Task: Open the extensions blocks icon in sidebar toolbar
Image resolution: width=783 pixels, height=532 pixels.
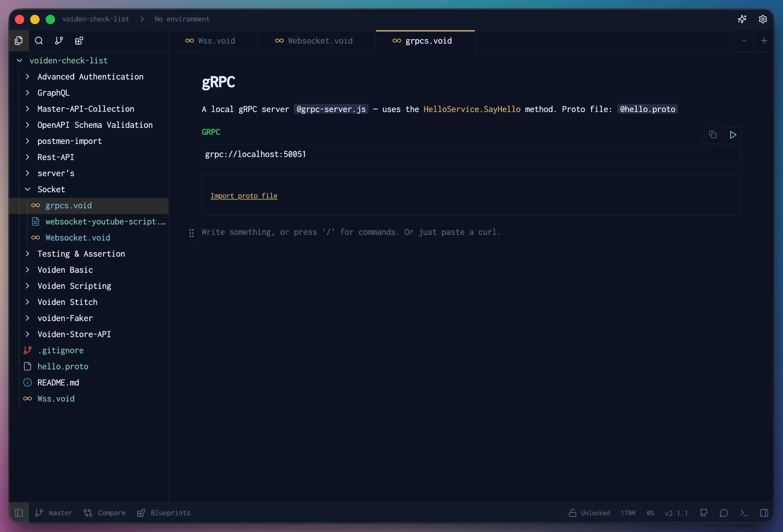Action: click(79, 41)
